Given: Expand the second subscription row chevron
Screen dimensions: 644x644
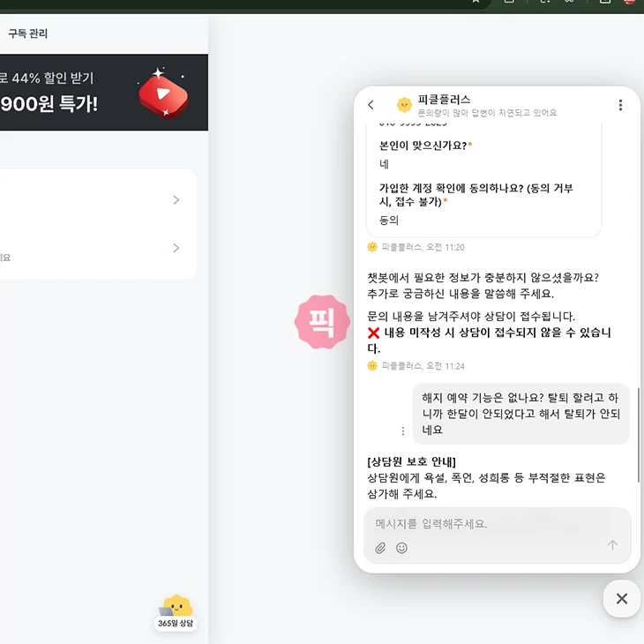Looking at the screenshot, I should 176,248.
